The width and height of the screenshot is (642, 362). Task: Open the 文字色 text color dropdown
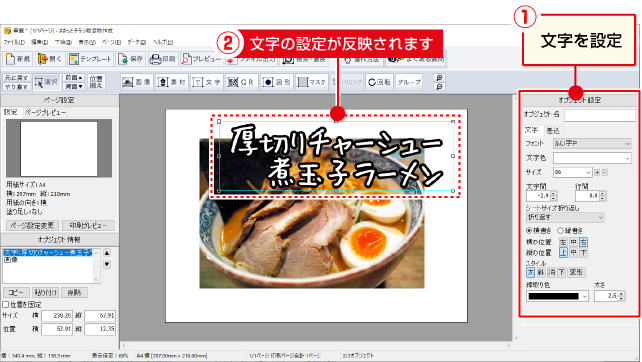(x=592, y=158)
